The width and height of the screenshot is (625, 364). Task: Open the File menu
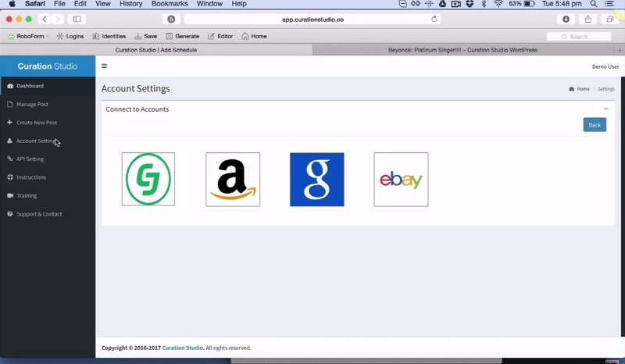(60, 4)
